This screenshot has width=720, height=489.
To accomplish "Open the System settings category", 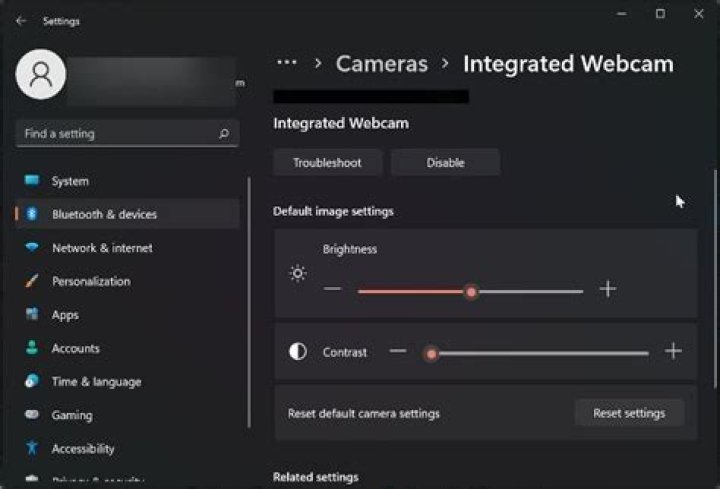I will click(70, 181).
